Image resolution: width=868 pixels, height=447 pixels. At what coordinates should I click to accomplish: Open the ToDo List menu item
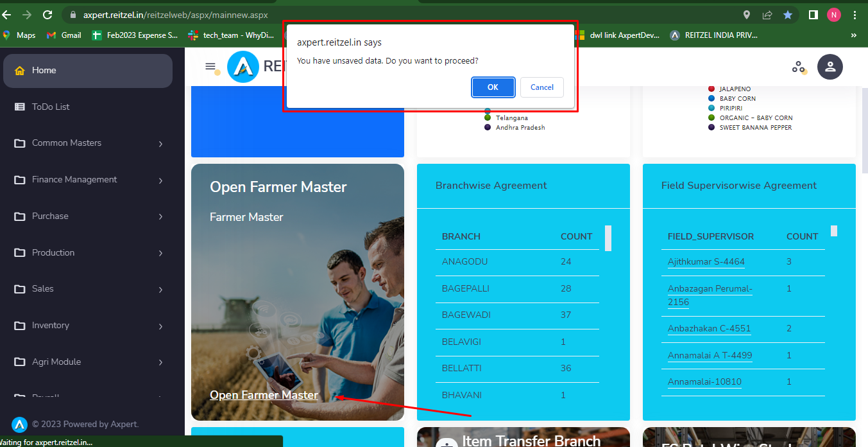point(51,107)
